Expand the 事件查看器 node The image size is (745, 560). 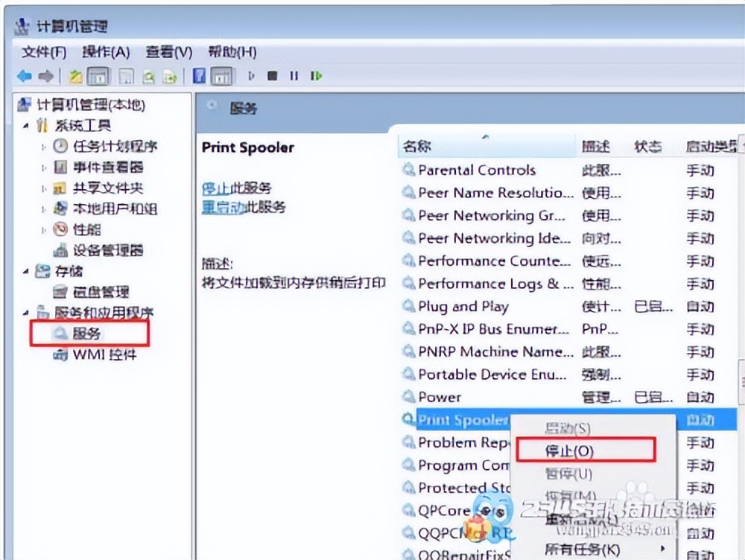[x=43, y=168]
